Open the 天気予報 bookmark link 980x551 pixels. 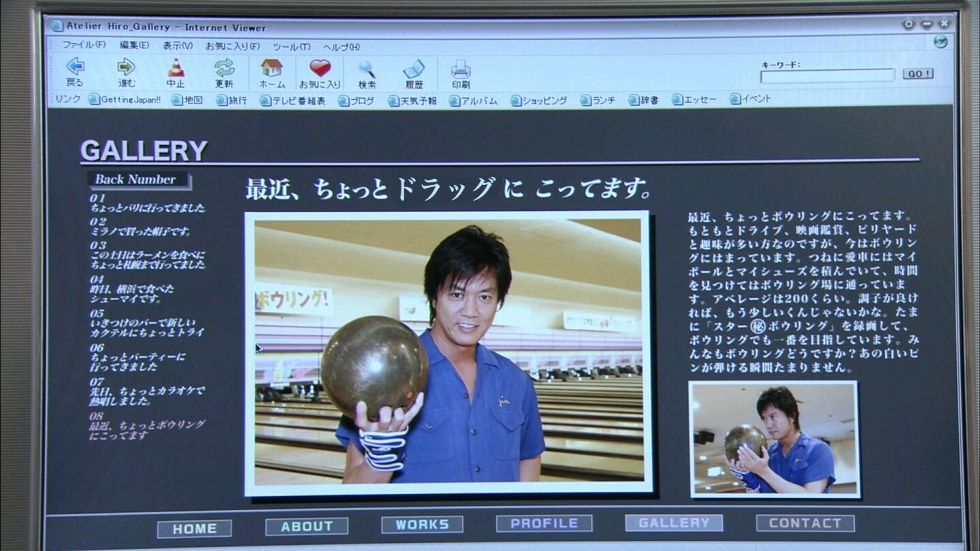(x=412, y=101)
